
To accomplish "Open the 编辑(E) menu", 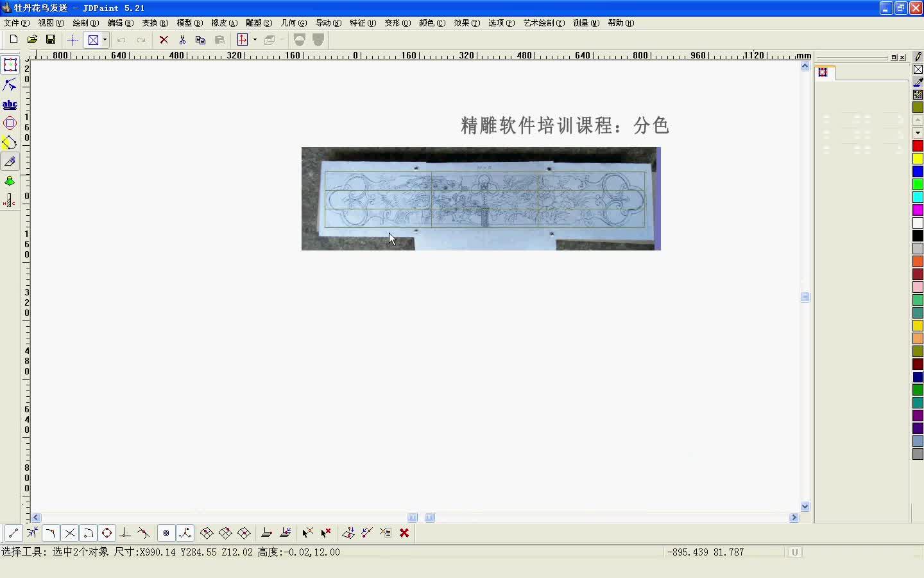I will (x=120, y=23).
